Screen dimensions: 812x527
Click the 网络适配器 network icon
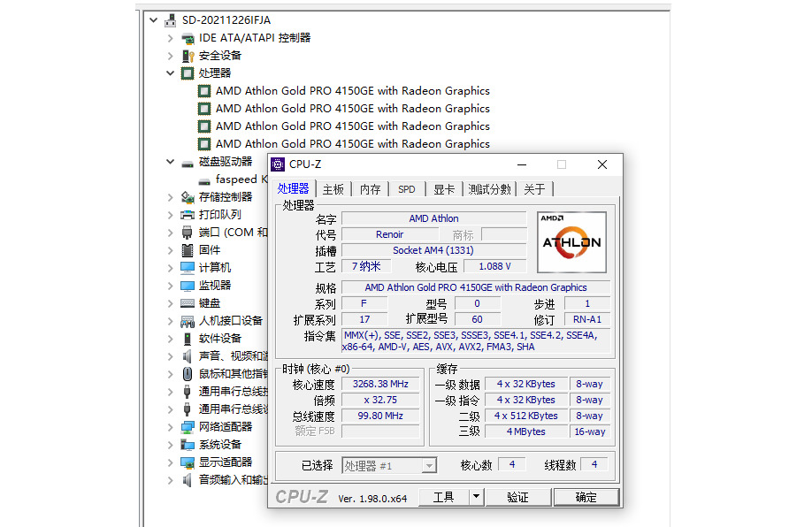point(188,427)
